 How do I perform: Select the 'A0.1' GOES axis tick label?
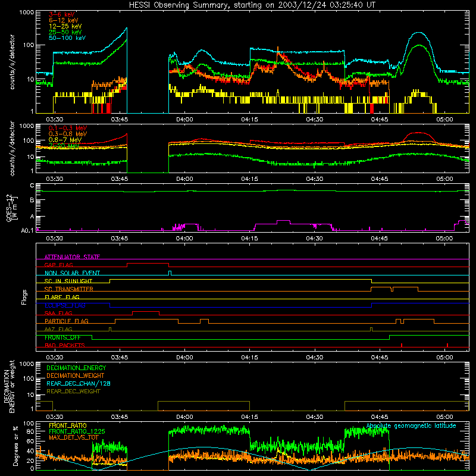click(x=27, y=230)
